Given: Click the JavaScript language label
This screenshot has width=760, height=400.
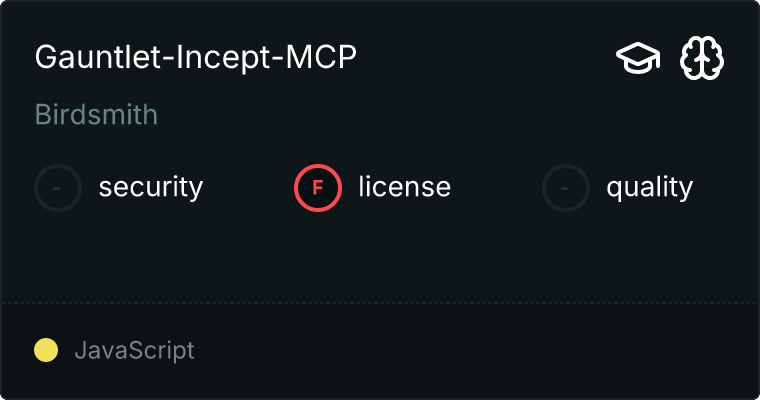Looking at the screenshot, I should (135, 350).
